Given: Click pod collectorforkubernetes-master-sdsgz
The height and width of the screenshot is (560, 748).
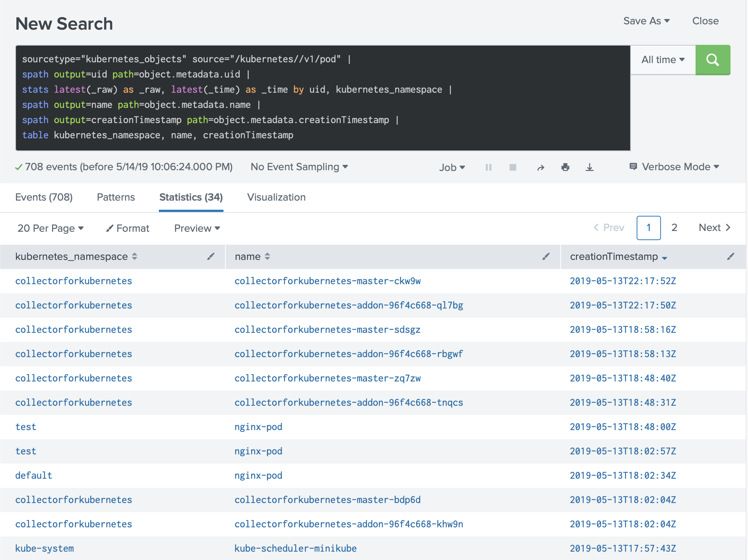Looking at the screenshot, I should [328, 329].
